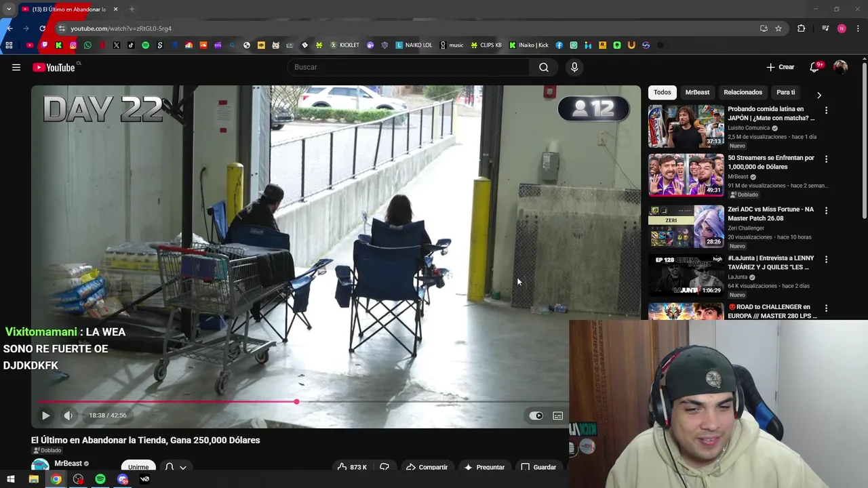868x488 pixels.
Task: Open 50 Streamers se Enfrentan thumbnail
Action: click(686, 175)
